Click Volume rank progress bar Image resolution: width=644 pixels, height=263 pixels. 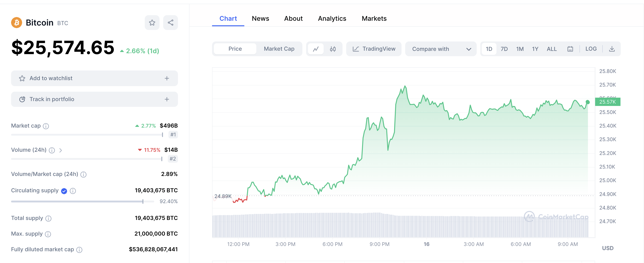point(87,159)
